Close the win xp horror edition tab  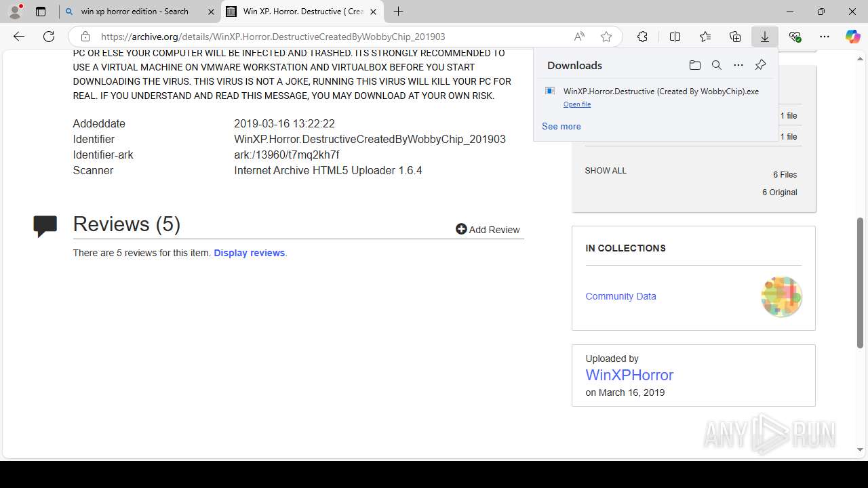pos(211,12)
